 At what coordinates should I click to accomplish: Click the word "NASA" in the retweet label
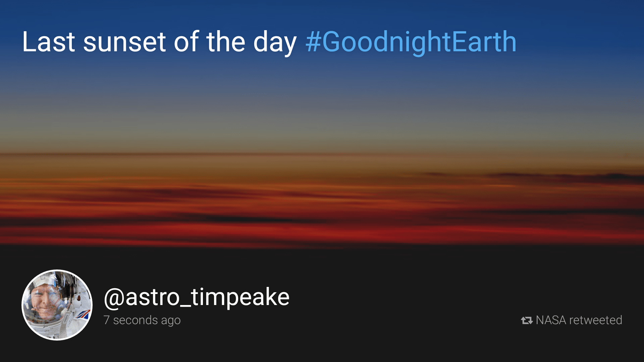pyautogui.click(x=551, y=320)
